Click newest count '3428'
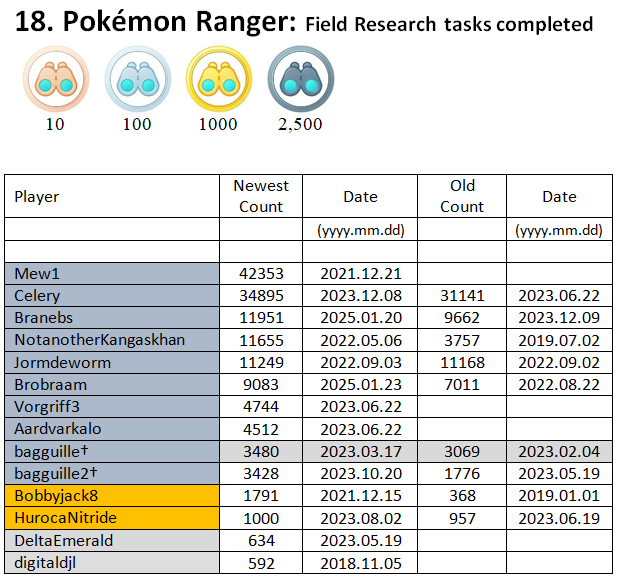 [261, 473]
